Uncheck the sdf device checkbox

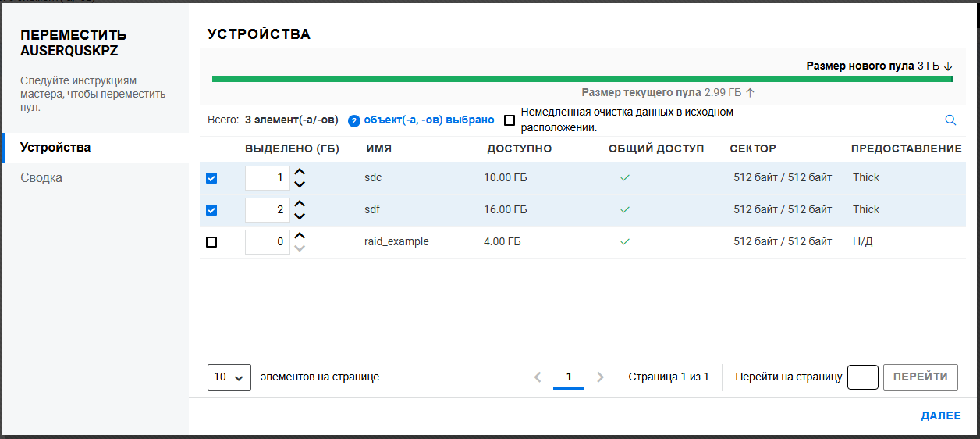(x=211, y=210)
